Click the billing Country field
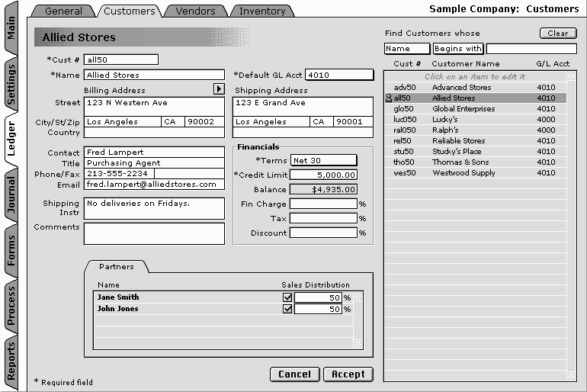 coord(154,133)
